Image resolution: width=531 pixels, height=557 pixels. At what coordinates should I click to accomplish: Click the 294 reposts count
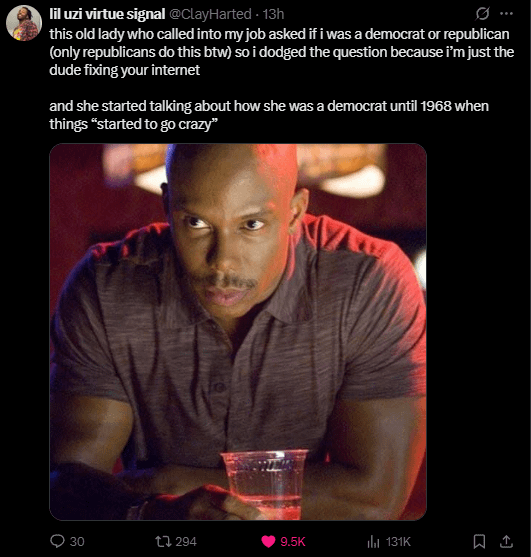point(186,542)
